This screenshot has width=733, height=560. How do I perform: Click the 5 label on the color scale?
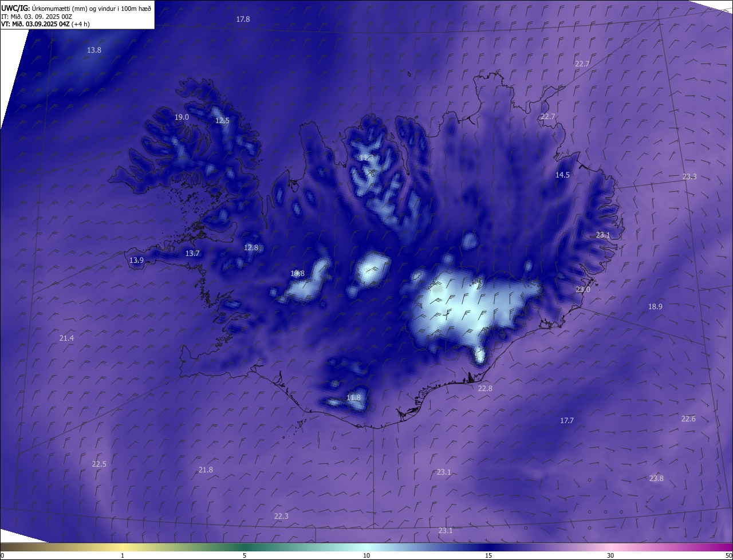245,555
